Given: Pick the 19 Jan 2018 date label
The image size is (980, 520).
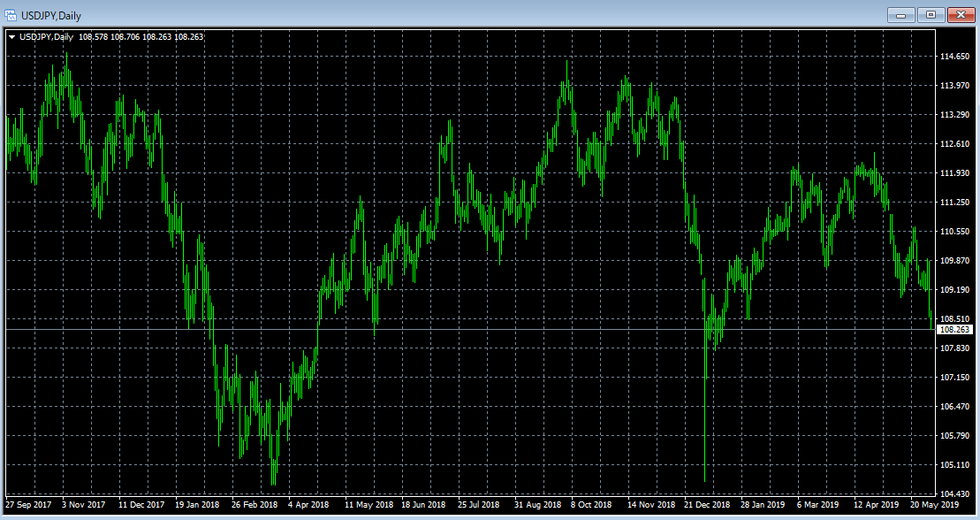Looking at the screenshot, I should tap(197, 504).
